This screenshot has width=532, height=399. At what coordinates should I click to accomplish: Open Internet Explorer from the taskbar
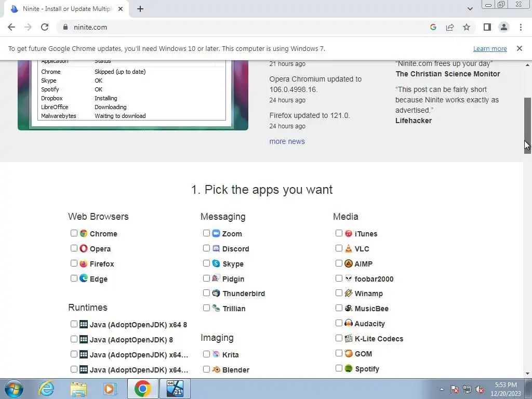[x=46, y=389]
